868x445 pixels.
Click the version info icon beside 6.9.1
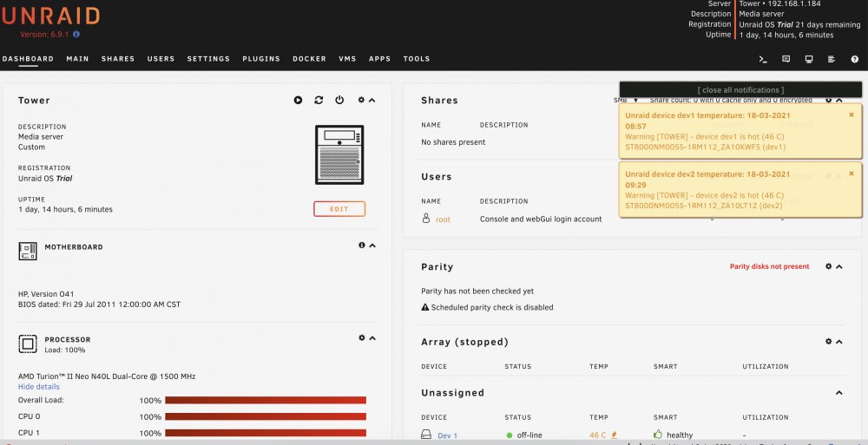tap(76, 35)
